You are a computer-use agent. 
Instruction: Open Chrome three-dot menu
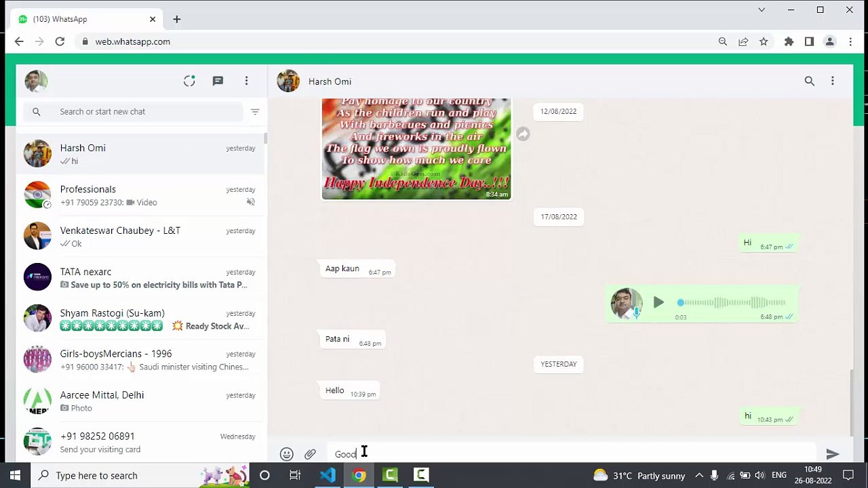850,41
